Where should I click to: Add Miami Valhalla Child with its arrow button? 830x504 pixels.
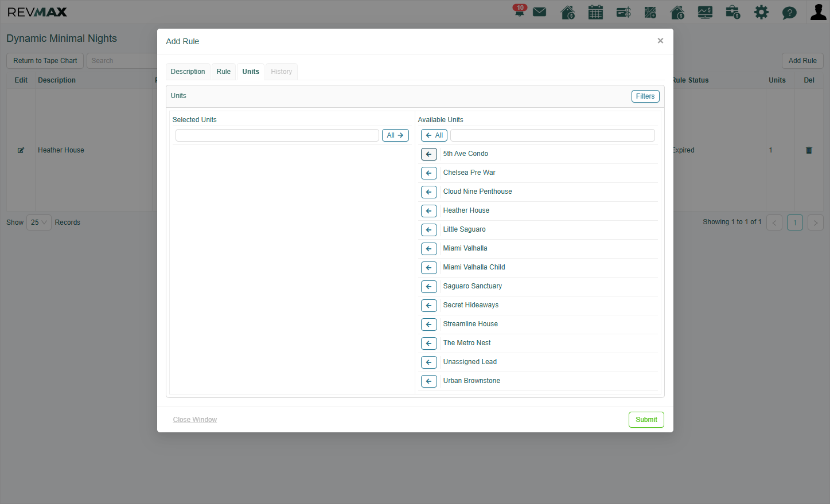click(428, 268)
